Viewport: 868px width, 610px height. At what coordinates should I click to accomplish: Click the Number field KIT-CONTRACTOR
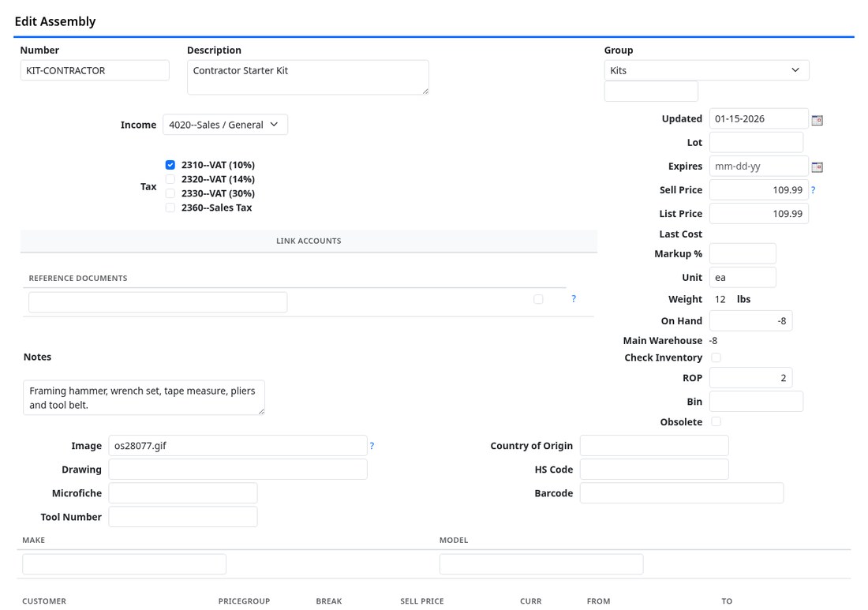95,70
